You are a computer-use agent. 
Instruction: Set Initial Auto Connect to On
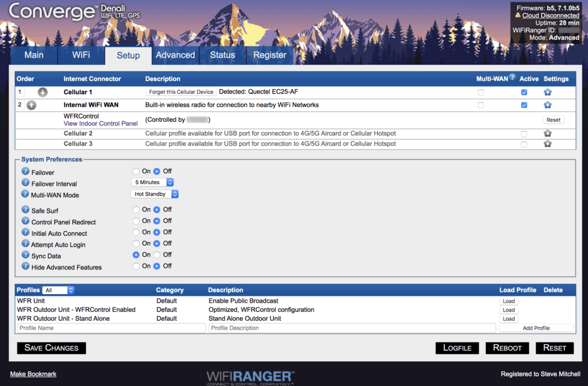(136, 232)
